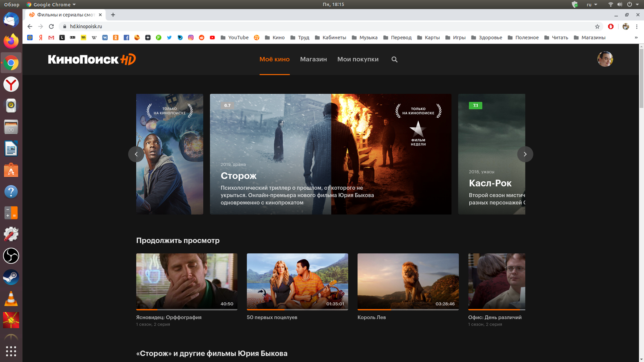Open the Труд bookmarks folder
644x362 pixels.
click(x=300, y=38)
